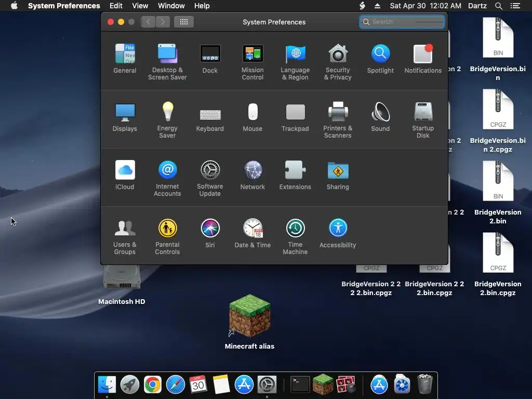Open Date & Time preferences
This screenshot has height=399, width=532.
252,233
